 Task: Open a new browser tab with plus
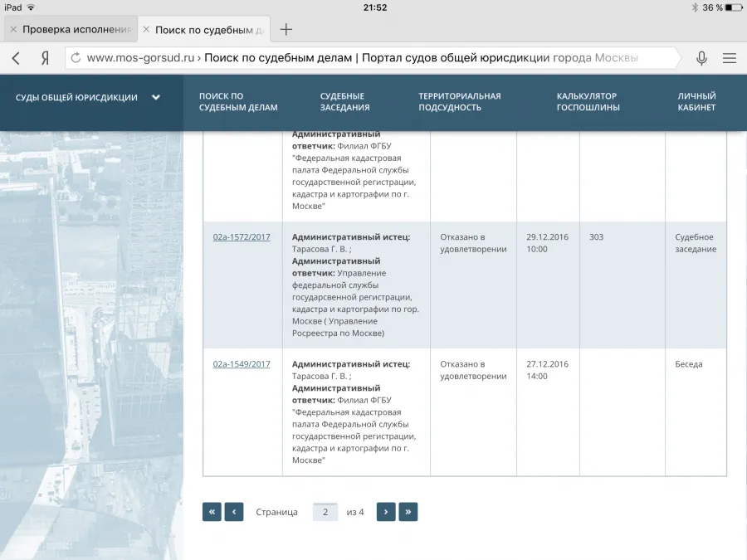(x=286, y=30)
